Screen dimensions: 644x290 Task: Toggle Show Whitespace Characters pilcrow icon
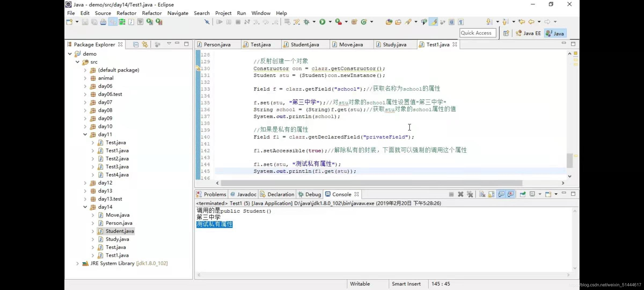[461, 22]
